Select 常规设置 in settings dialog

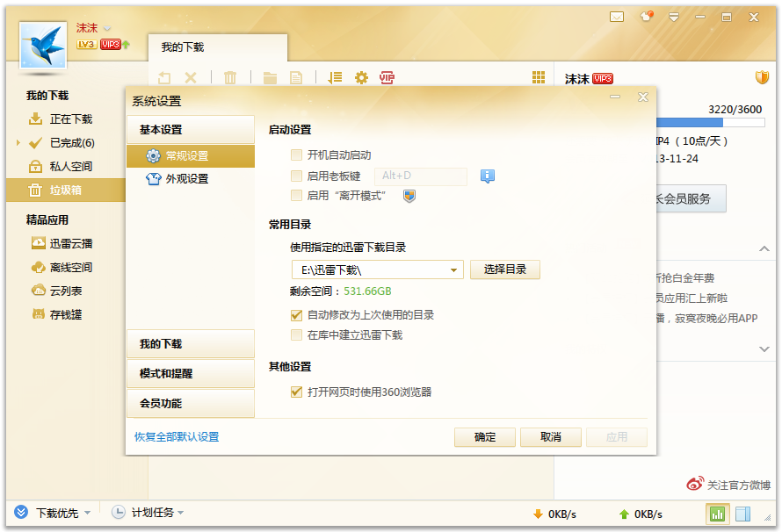[191, 156]
